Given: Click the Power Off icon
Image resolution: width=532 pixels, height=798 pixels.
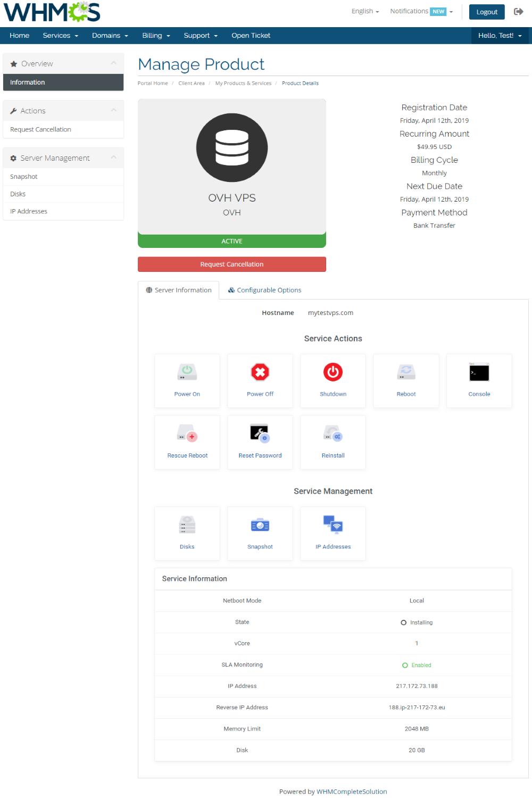Looking at the screenshot, I should tap(260, 372).
